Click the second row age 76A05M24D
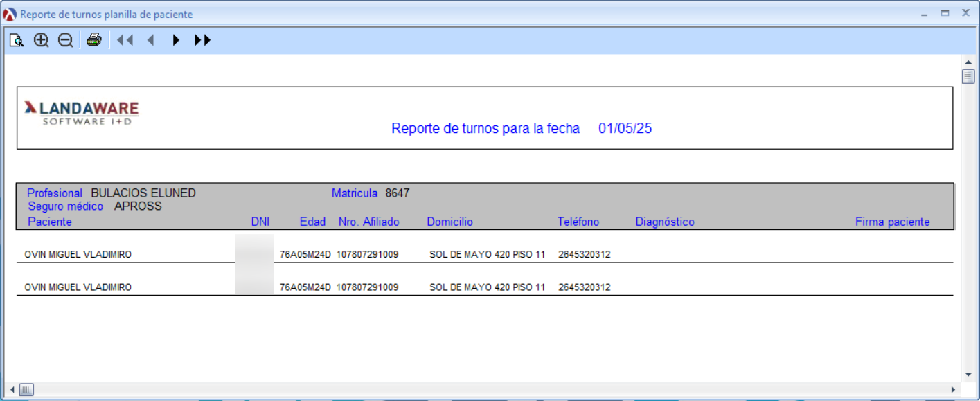Image resolution: width=980 pixels, height=401 pixels. [x=305, y=287]
